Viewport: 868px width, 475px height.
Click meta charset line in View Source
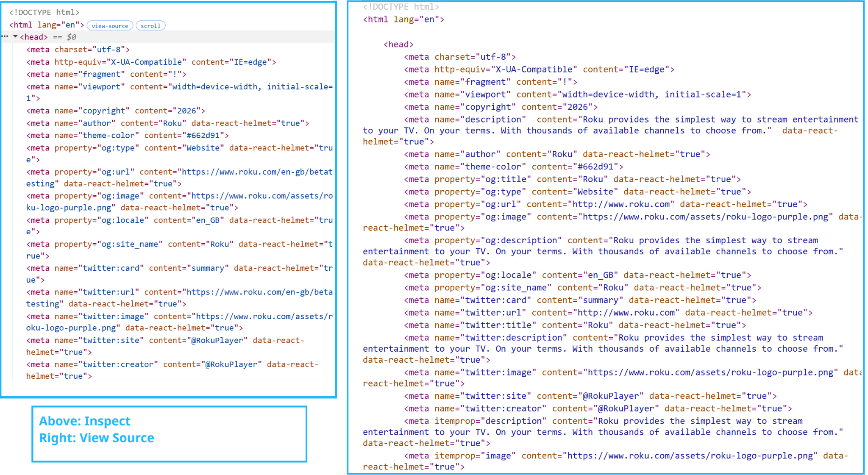point(460,57)
